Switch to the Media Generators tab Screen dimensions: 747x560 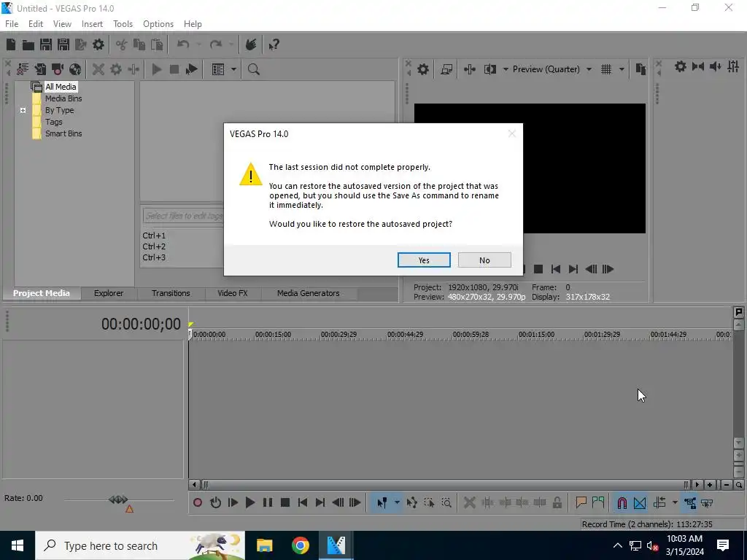pos(309,293)
